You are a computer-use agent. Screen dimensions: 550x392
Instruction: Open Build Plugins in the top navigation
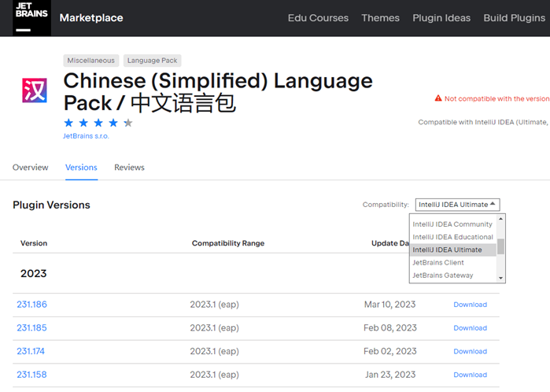[515, 18]
